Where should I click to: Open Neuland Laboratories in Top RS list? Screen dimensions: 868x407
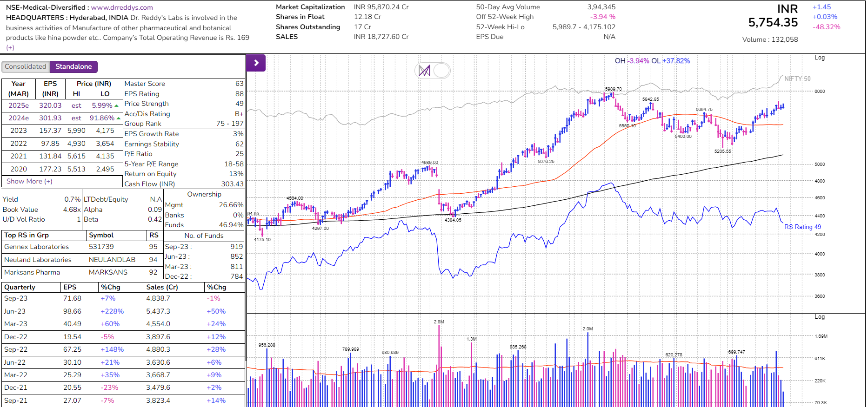[38, 260]
